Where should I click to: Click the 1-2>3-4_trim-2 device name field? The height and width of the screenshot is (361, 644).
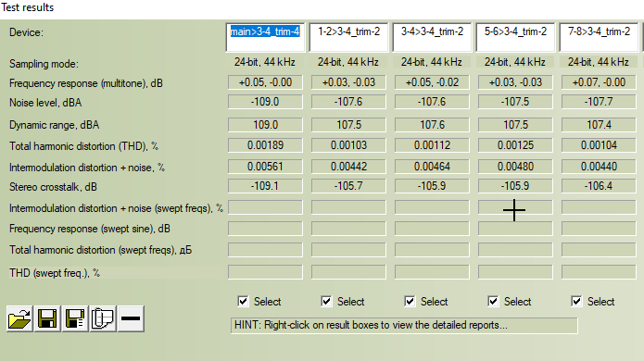(x=348, y=37)
